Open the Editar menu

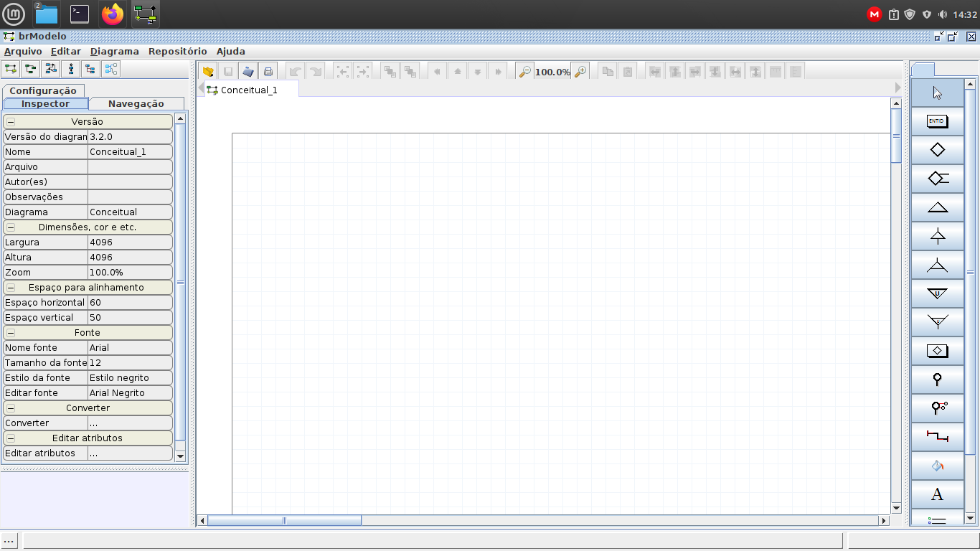click(x=66, y=52)
